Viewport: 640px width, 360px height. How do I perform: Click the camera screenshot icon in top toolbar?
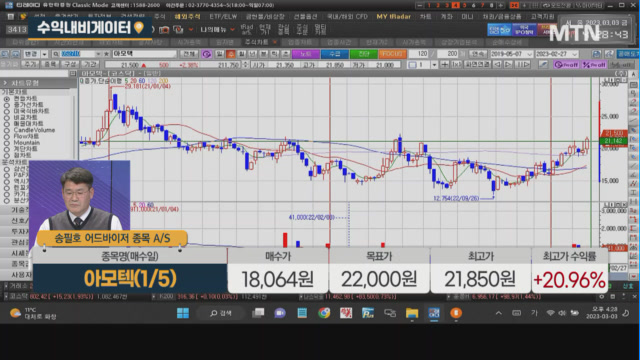(x=164, y=29)
